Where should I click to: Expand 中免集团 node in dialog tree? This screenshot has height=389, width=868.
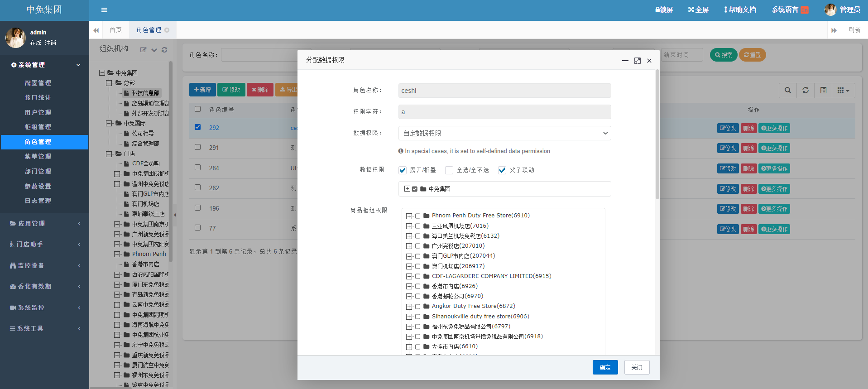pyautogui.click(x=407, y=189)
